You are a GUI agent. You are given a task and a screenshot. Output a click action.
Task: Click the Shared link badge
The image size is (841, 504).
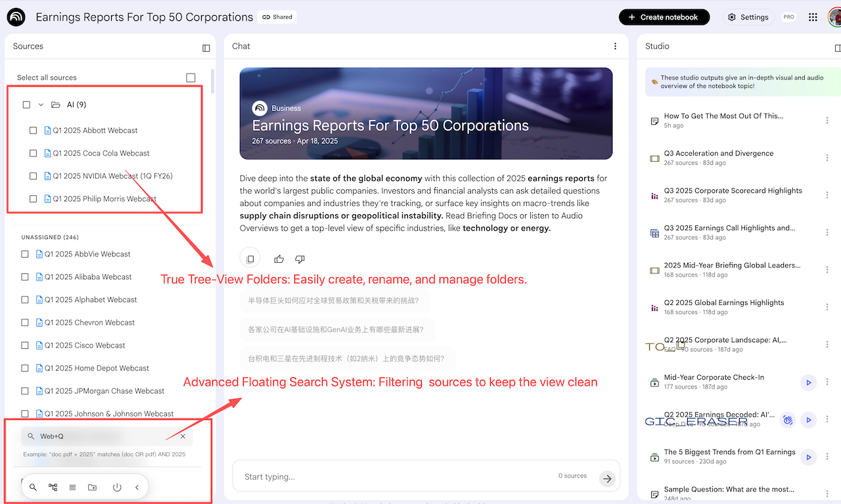[x=277, y=17]
